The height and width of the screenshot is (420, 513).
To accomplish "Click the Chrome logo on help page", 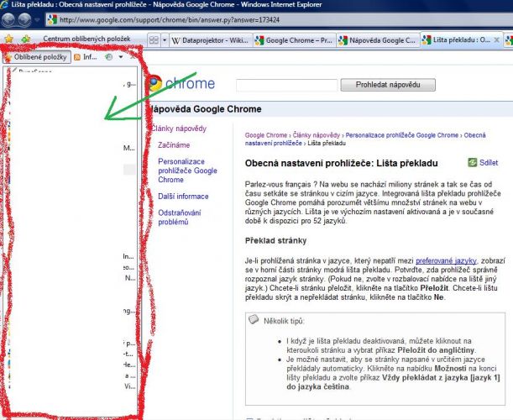I will [x=182, y=83].
